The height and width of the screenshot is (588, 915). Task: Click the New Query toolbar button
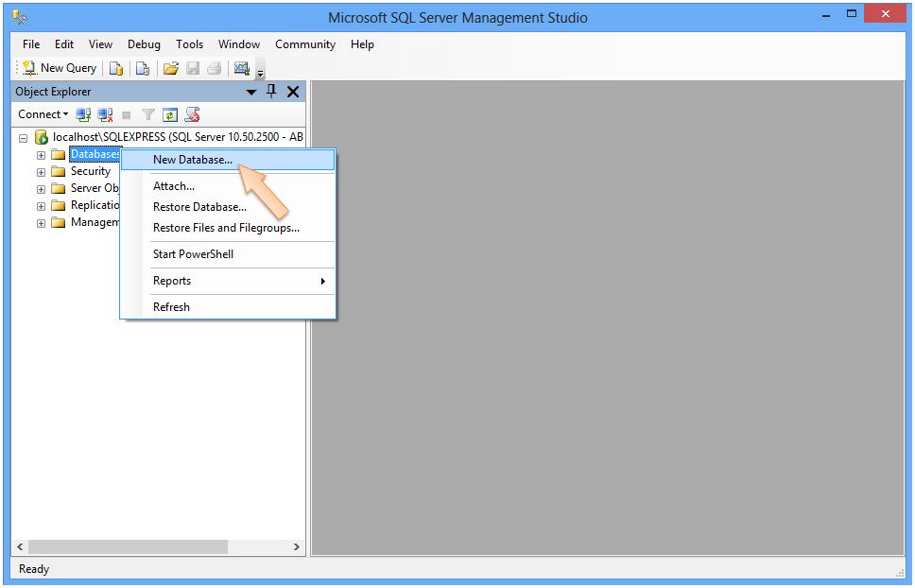[60, 68]
